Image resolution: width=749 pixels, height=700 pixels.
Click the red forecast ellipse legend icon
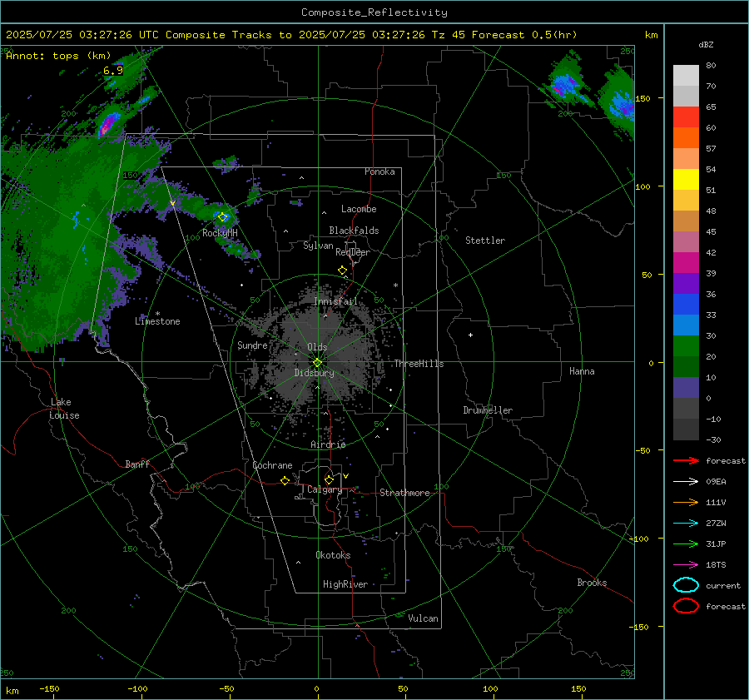click(x=686, y=606)
